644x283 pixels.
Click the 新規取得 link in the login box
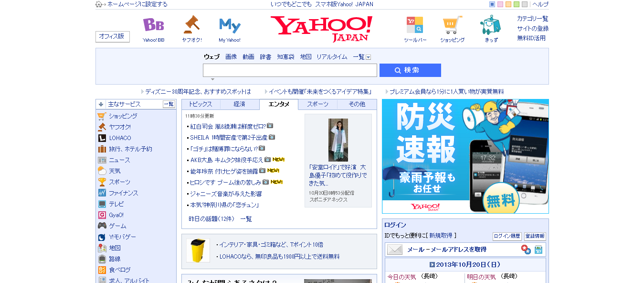[x=441, y=236]
